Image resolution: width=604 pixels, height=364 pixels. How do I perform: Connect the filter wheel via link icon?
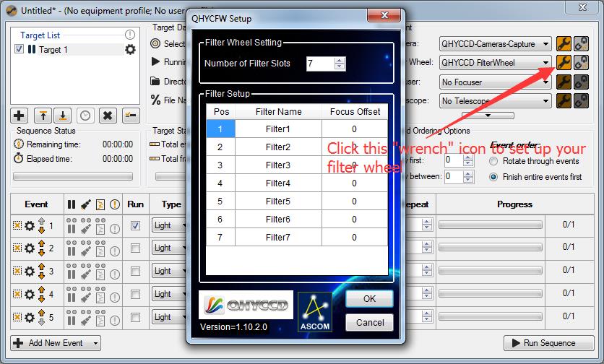(581, 62)
